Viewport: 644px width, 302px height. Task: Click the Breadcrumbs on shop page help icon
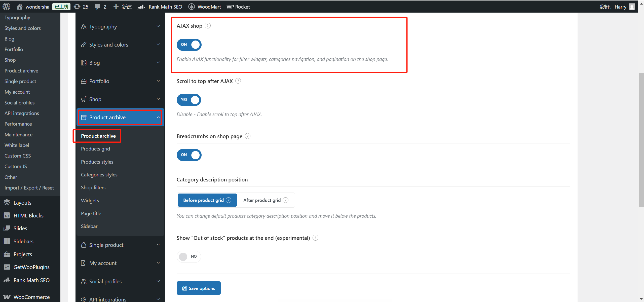point(248,136)
